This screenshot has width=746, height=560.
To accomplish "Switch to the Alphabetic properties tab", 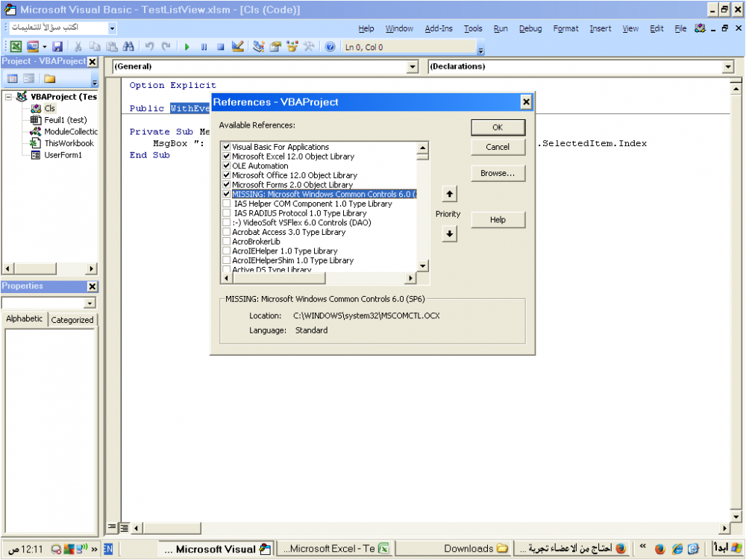I will pos(25,318).
